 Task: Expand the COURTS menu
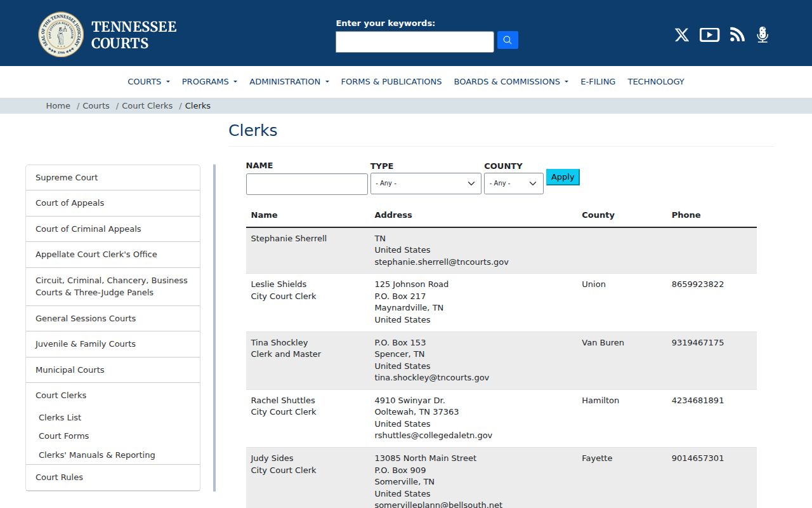click(x=148, y=81)
